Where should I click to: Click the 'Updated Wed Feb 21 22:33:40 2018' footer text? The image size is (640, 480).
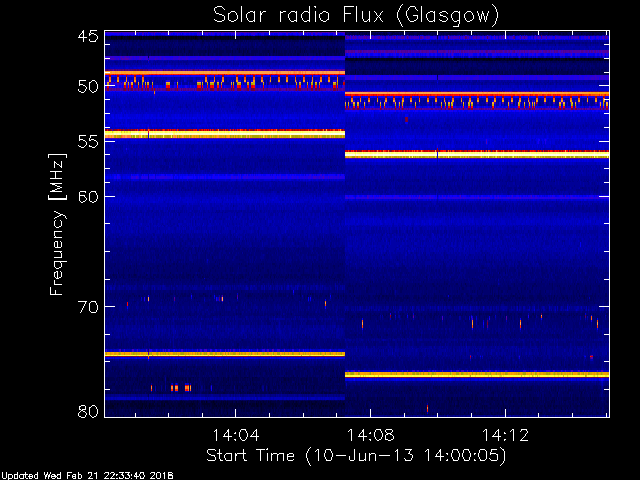87,476
